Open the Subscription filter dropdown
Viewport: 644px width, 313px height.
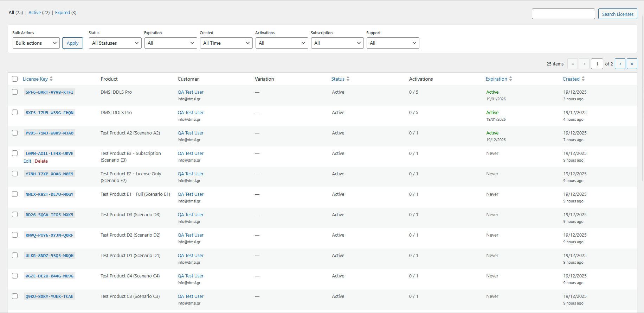click(337, 43)
